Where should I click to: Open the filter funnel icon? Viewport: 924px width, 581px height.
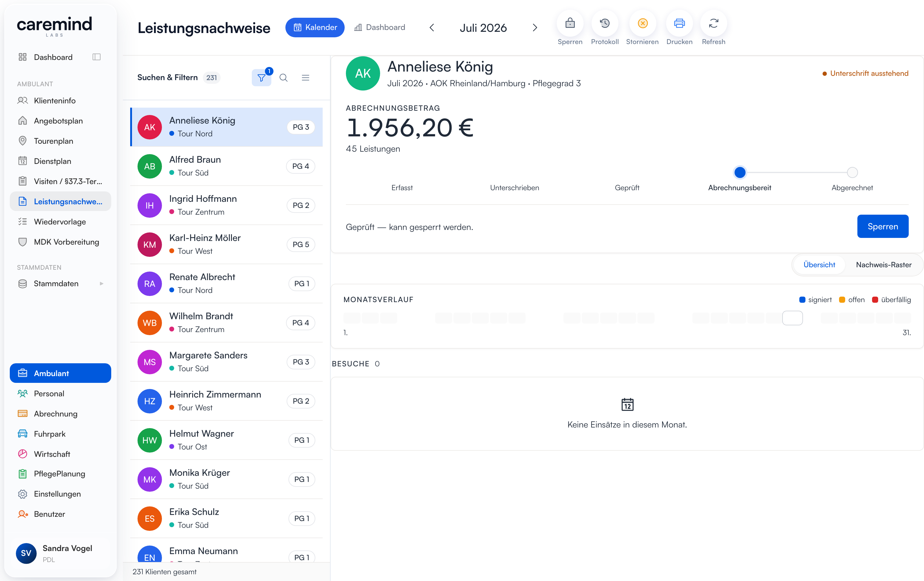point(261,78)
